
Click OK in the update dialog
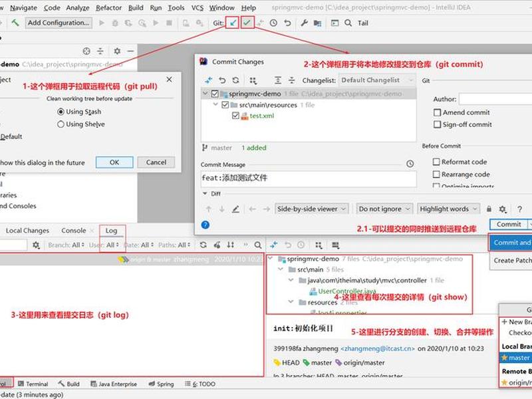(x=114, y=162)
